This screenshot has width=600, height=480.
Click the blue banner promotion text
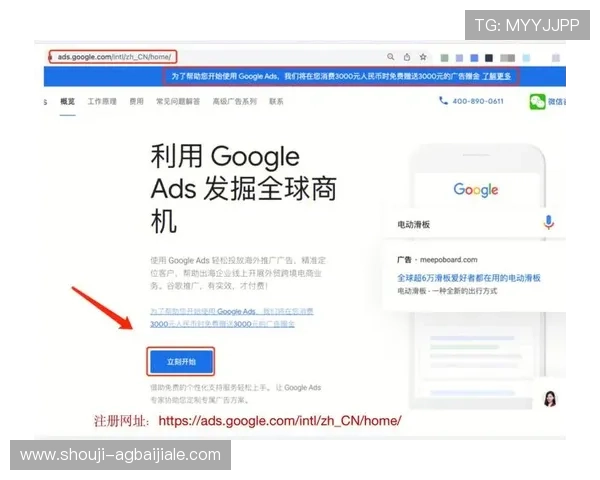(x=325, y=76)
